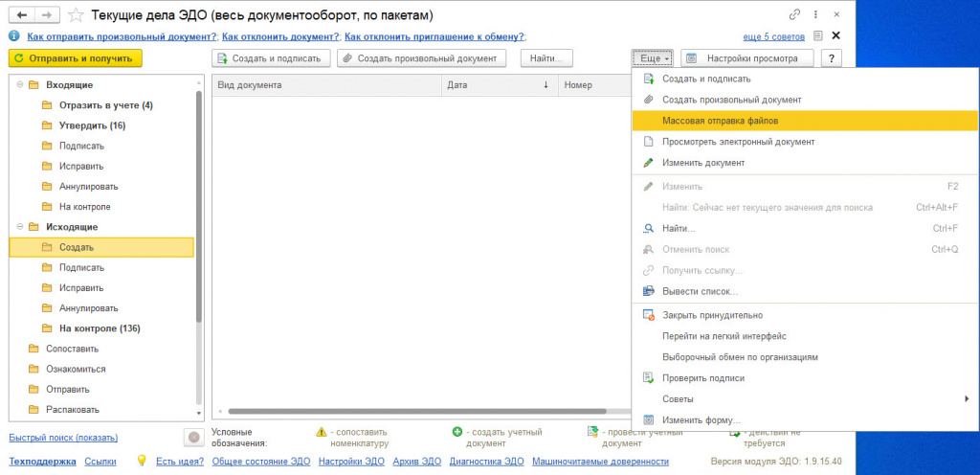Click pencil icon of 'Изменить документ' menu item

point(649,163)
